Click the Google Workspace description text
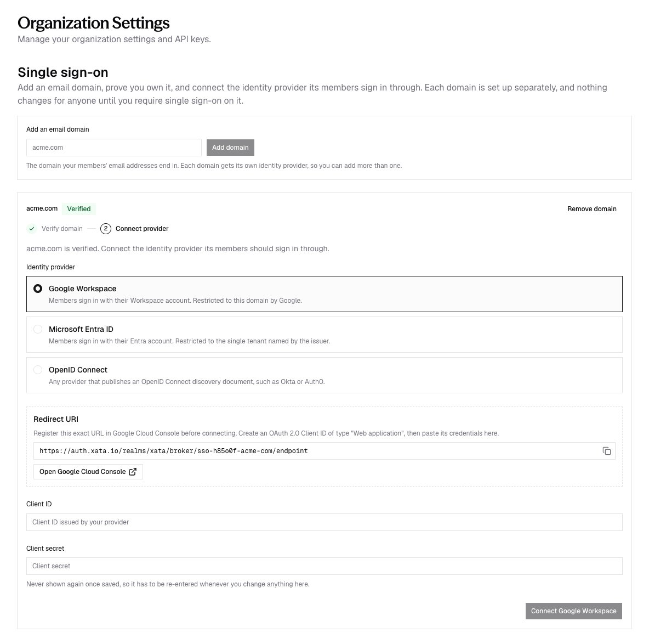Viewport: 649px width, 644px height. click(x=175, y=301)
